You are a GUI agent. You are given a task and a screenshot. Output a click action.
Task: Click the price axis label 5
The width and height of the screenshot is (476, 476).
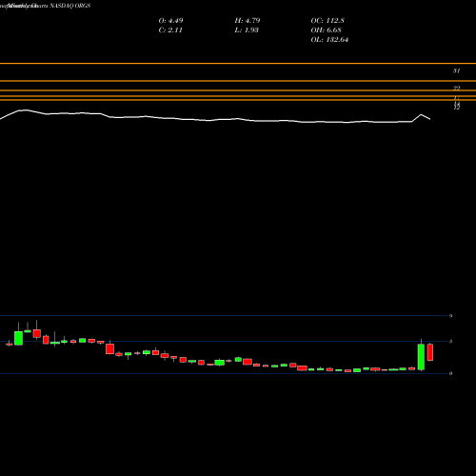click(450, 342)
